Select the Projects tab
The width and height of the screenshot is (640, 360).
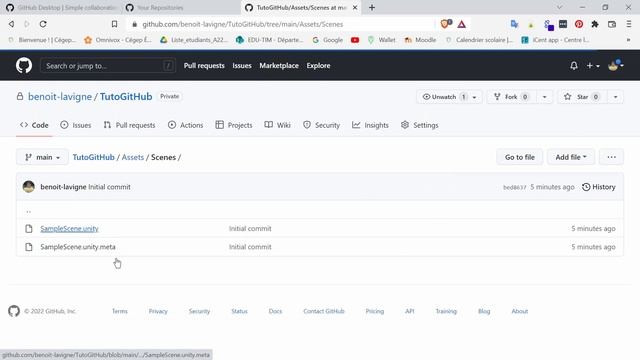click(x=234, y=125)
